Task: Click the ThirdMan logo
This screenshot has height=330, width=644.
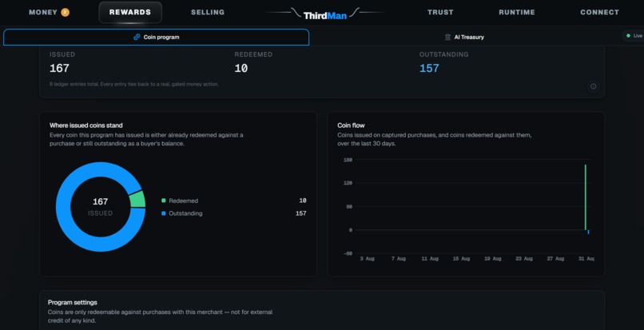Action: click(x=325, y=15)
